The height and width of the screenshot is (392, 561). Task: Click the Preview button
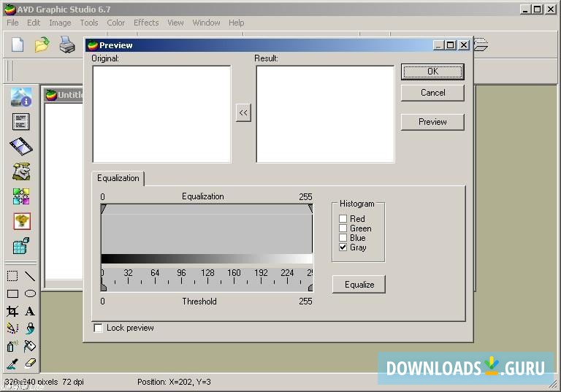[x=432, y=122]
